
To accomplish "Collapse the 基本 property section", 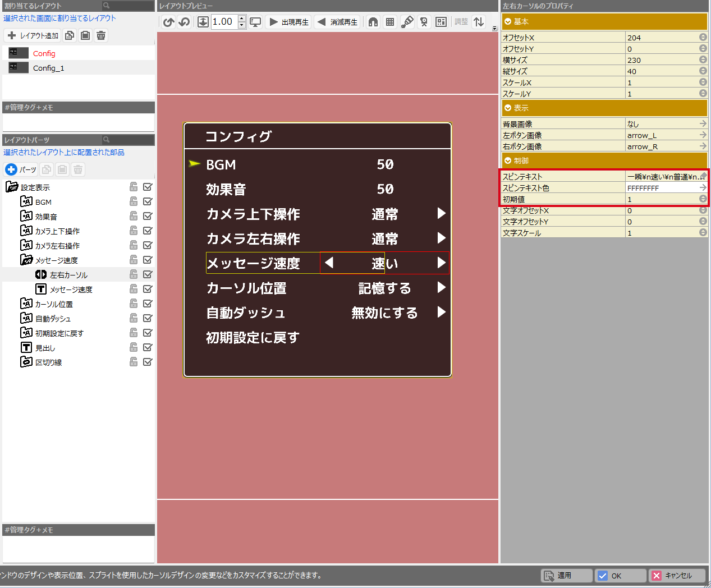I will click(508, 21).
